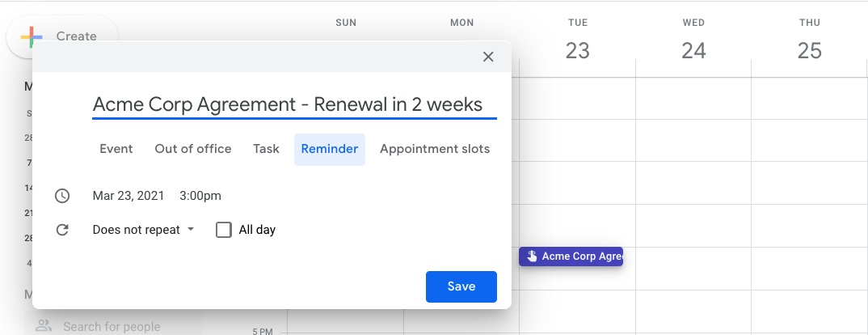Switch to Appointment slots tab

[435, 149]
